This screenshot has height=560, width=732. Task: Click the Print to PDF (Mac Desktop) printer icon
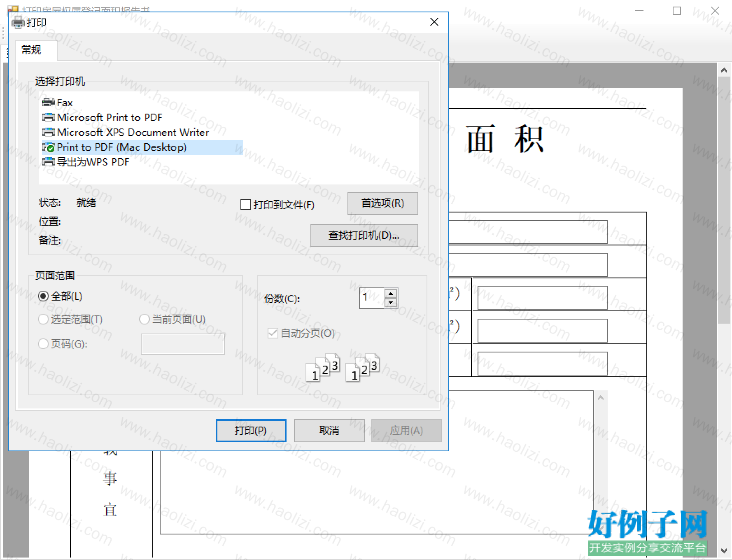click(49, 147)
